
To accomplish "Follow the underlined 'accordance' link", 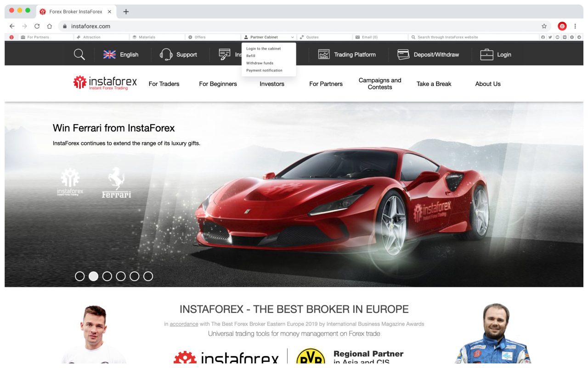I will (x=184, y=324).
